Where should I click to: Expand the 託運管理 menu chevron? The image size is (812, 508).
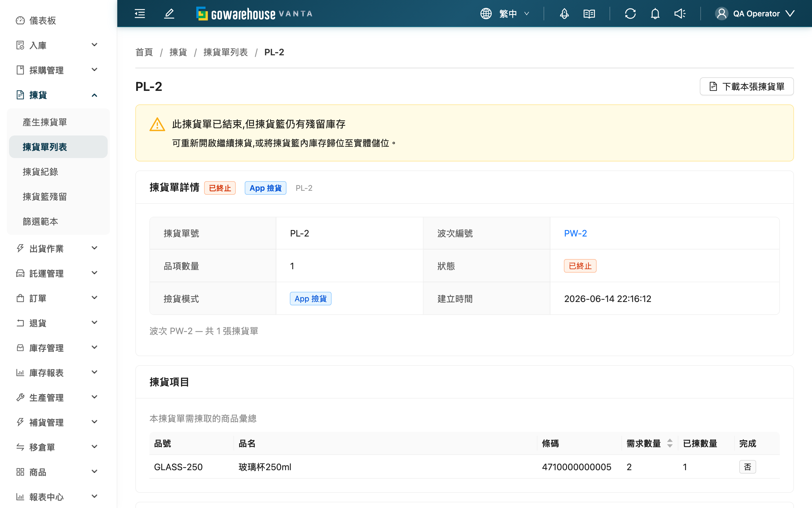[x=95, y=273]
